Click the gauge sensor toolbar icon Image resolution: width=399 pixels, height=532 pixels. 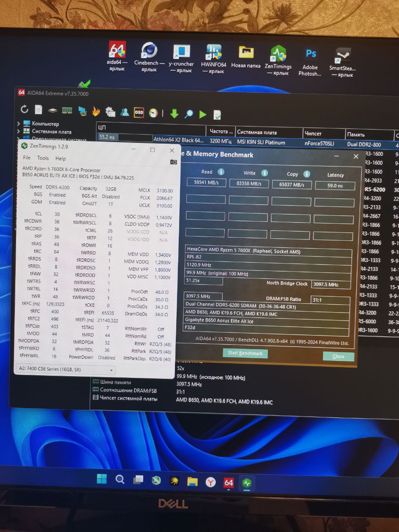pyautogui.click(x=153, y=113)
